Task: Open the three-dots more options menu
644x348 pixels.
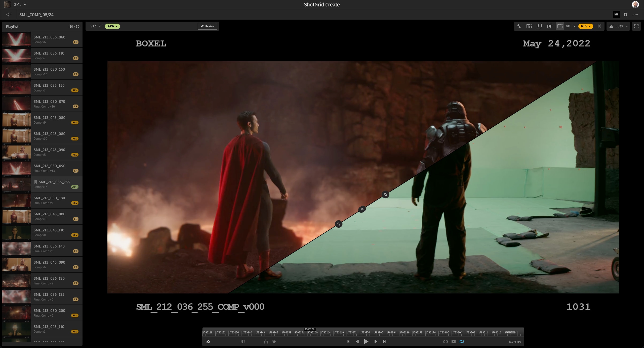Action: point(635,15)
